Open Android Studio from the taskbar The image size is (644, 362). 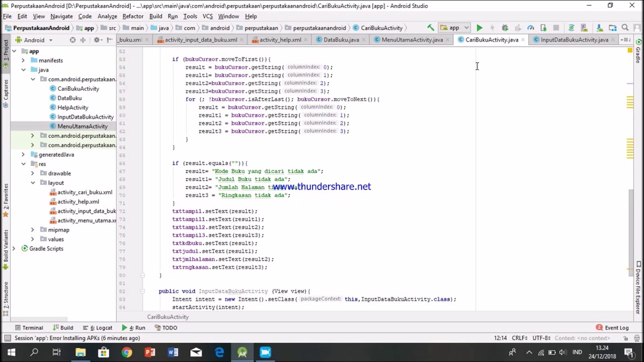pos(242,352)
